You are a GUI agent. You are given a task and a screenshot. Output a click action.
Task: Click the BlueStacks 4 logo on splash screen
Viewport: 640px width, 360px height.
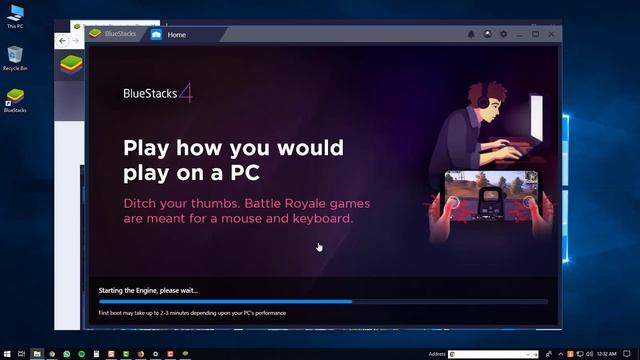click(158, 93)
